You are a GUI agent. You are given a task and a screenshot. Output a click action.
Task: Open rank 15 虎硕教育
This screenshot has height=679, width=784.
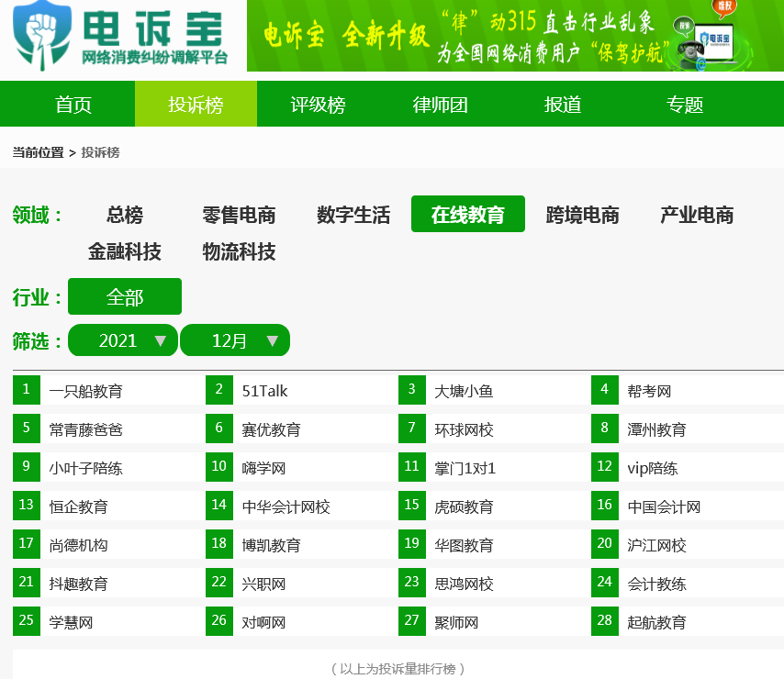pyautogui.click(x=464, y=506)
